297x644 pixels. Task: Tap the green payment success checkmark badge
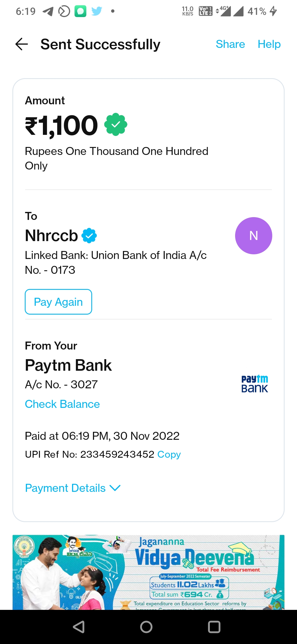(116, 124)
